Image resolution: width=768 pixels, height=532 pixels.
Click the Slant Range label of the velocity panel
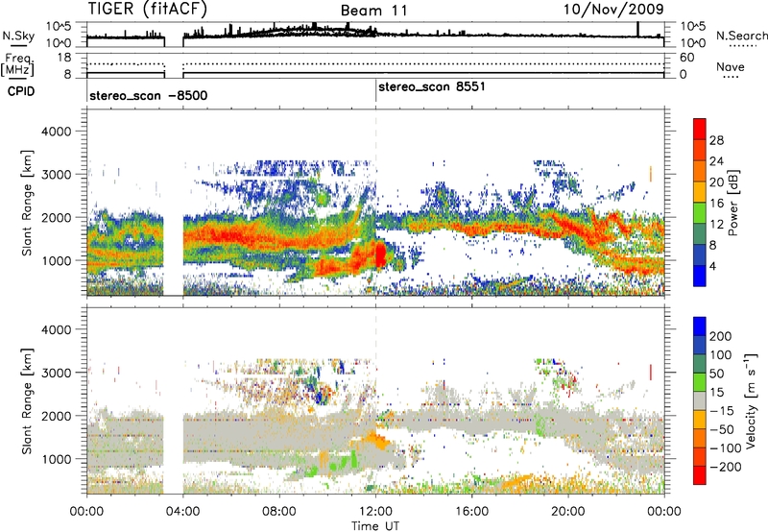(x=27, y=401)
